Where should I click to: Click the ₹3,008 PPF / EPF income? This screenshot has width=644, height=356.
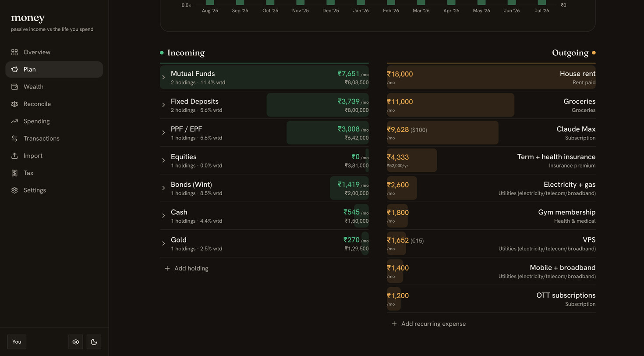coord(349,129)
